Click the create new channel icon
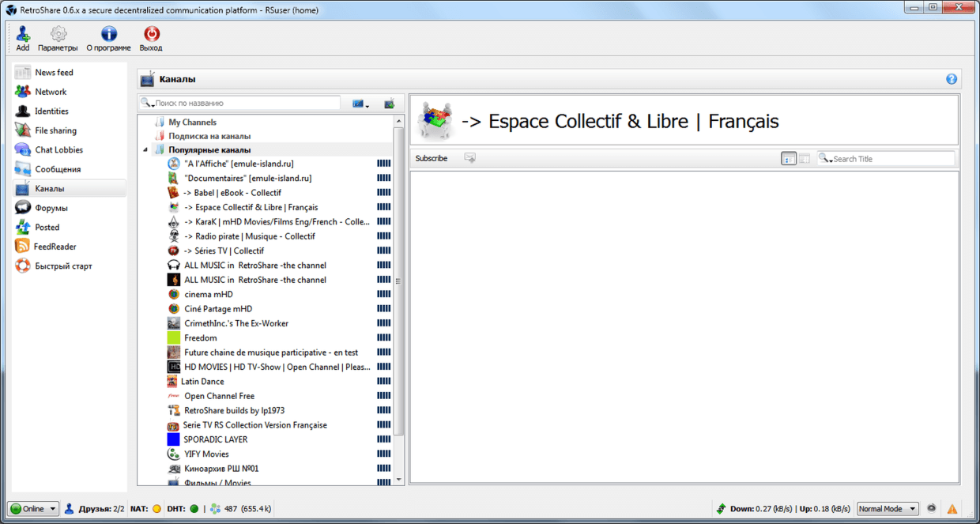The width and height of the screenshot is (980, 524). 389,104
